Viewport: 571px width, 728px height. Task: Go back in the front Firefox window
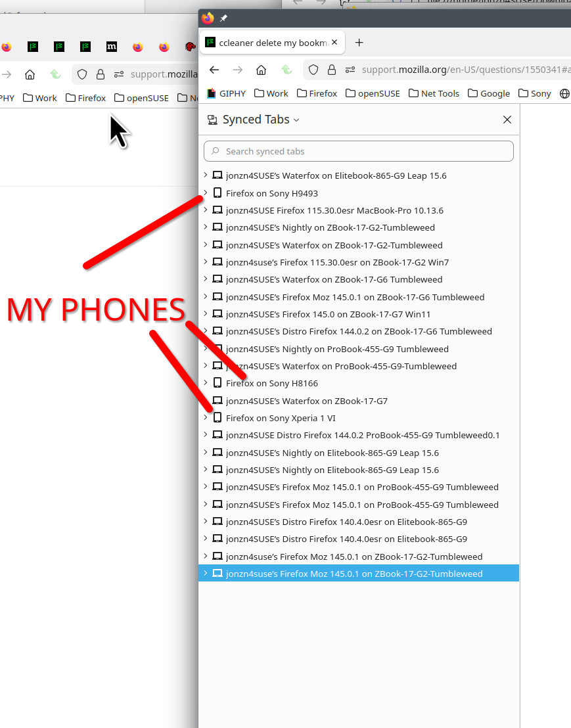click(x=214, y=70)
